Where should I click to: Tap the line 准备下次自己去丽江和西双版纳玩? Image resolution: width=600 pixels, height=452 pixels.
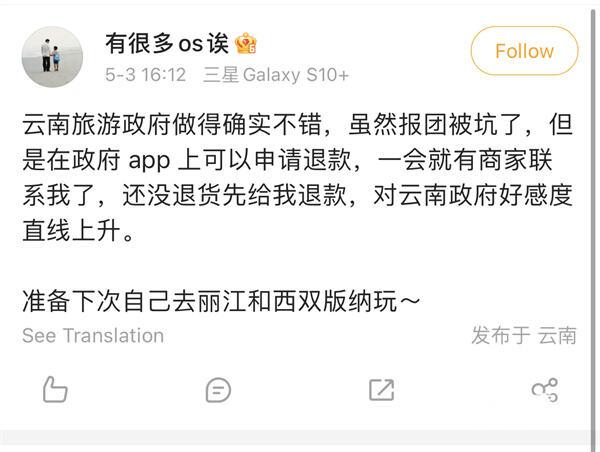pyautogui.click(x=221, y=301)
